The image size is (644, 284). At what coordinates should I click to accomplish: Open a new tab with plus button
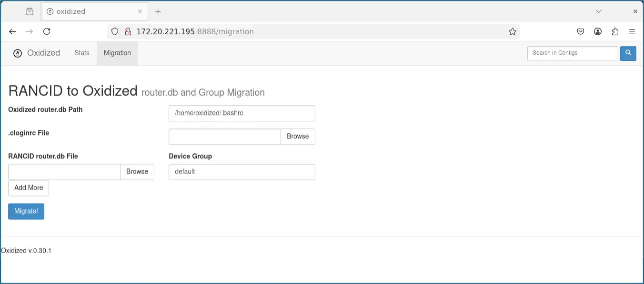click(158, 11)
